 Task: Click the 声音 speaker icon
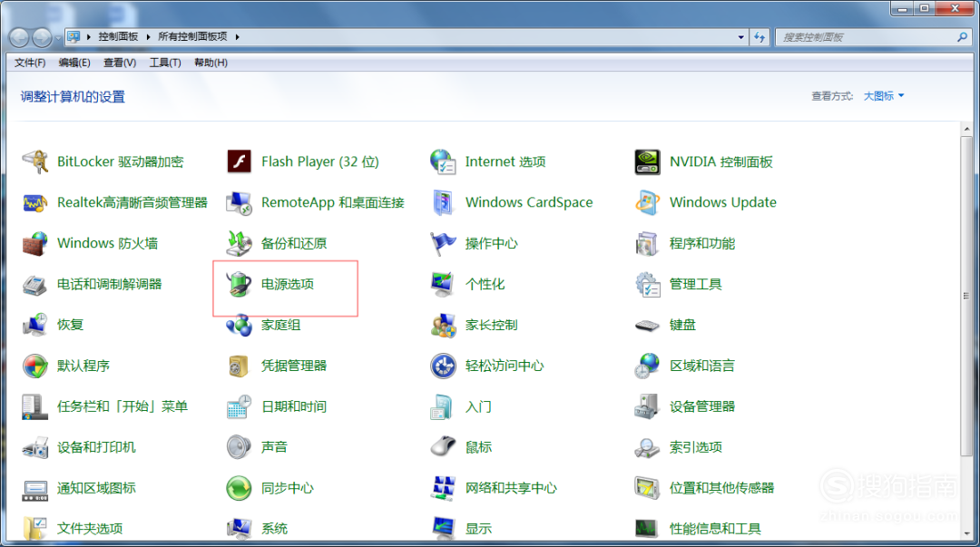(x=239, y=447)
